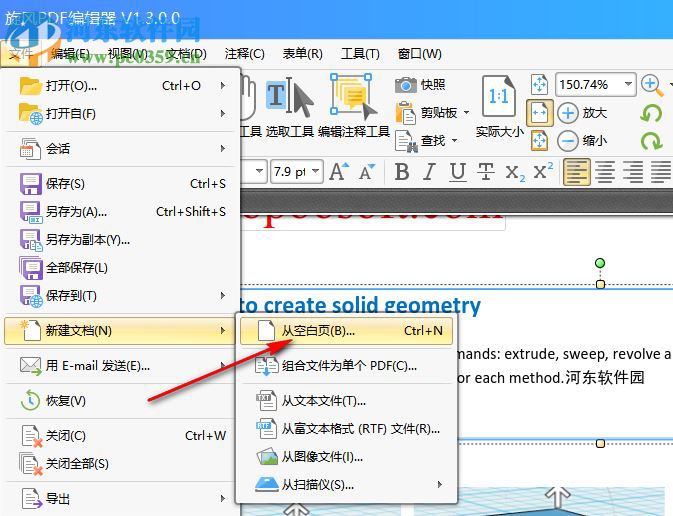The width and height of the screenshot is (673, 516).
Task: Click the decrease font size icon
Action: 367,172
